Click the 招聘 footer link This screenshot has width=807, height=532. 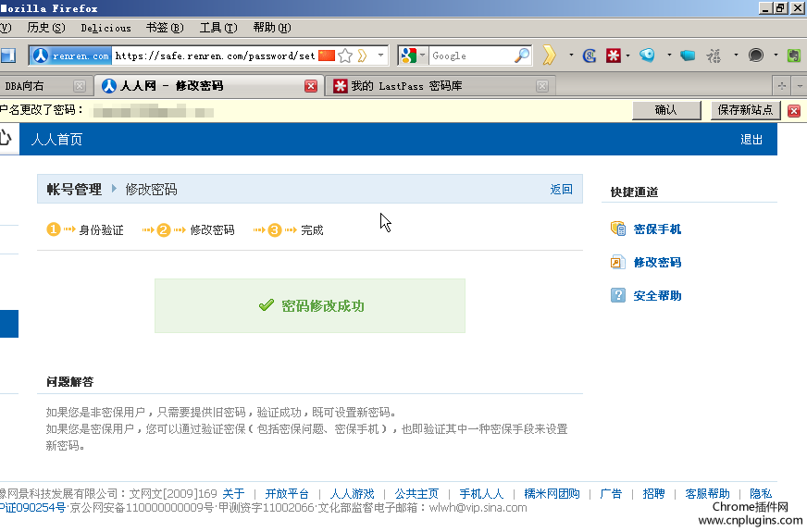(x=653, y=494)
